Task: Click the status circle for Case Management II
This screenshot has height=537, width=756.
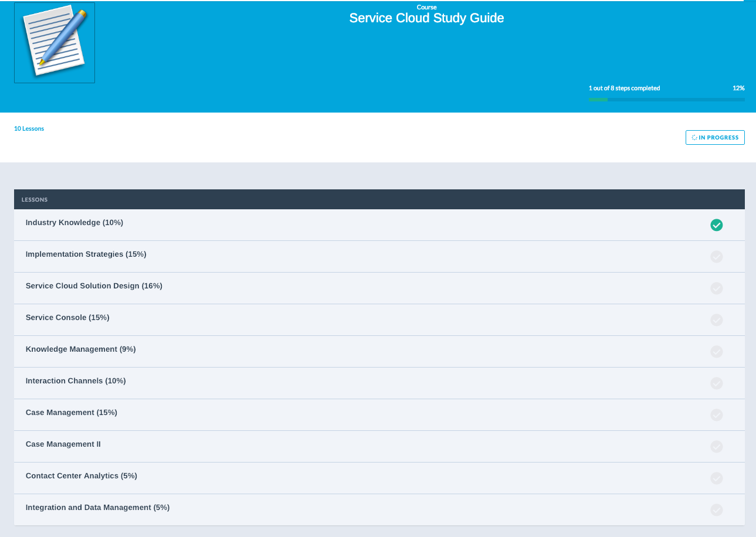Action: click(716, 447)
